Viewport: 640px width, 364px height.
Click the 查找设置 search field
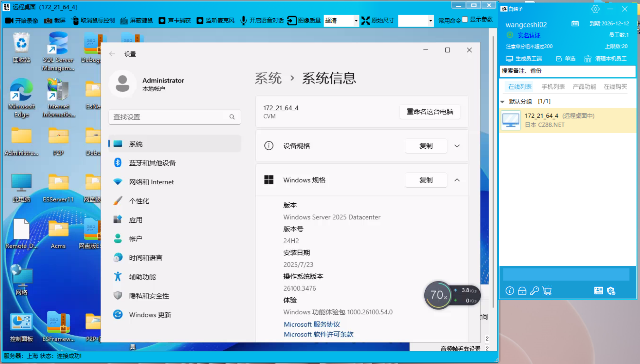171,117
